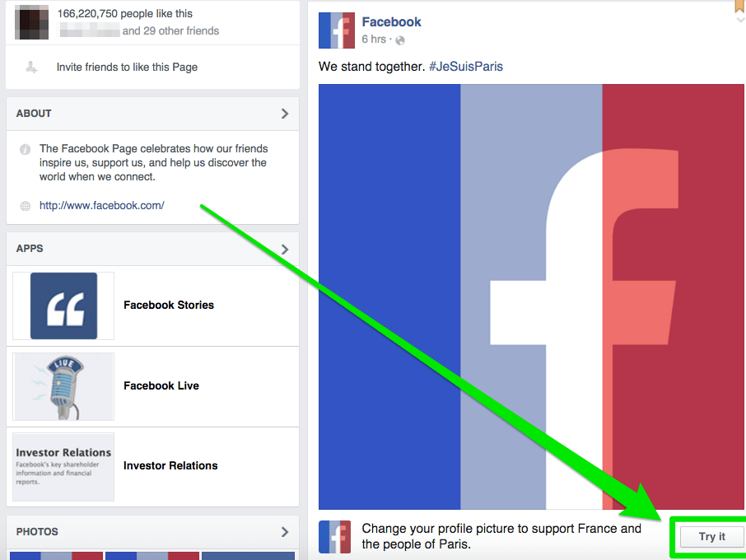Click the Facebook Stories label
Screen dimensions: 746x560
pos(169,305)
